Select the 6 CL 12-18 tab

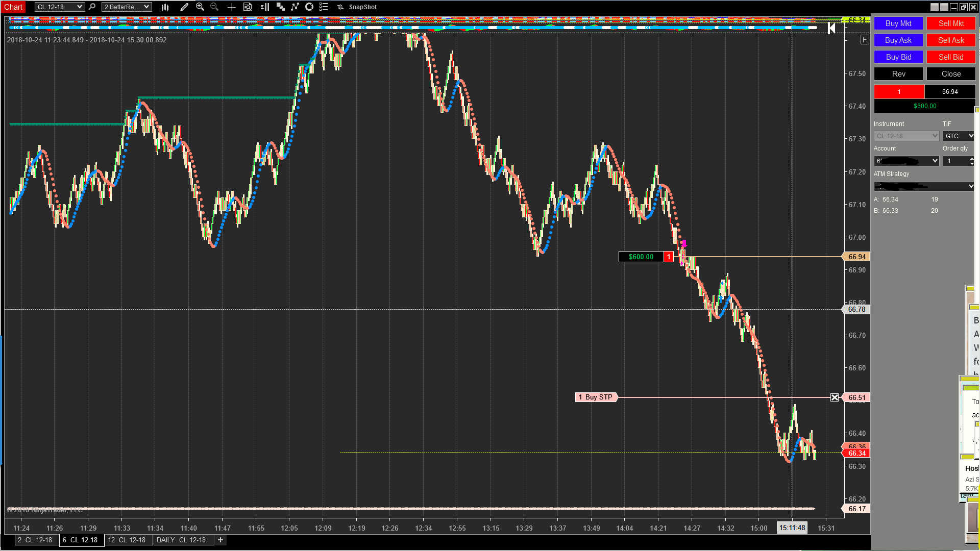(x=81, y=540)
